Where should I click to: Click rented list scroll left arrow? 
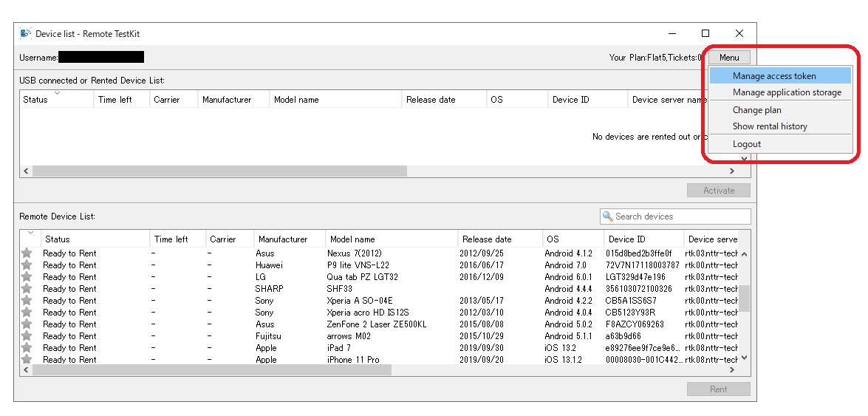pyautogui.click(x=25, y=171)
